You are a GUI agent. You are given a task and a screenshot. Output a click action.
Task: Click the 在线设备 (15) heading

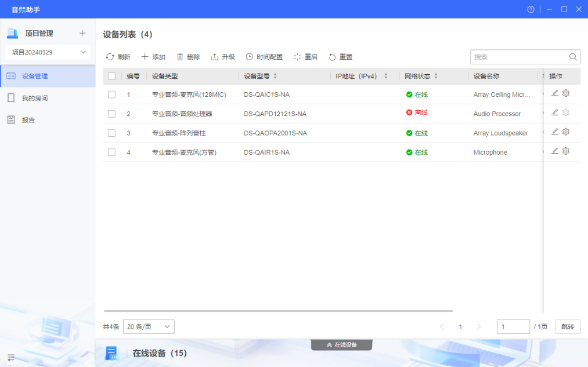(160, 353)
